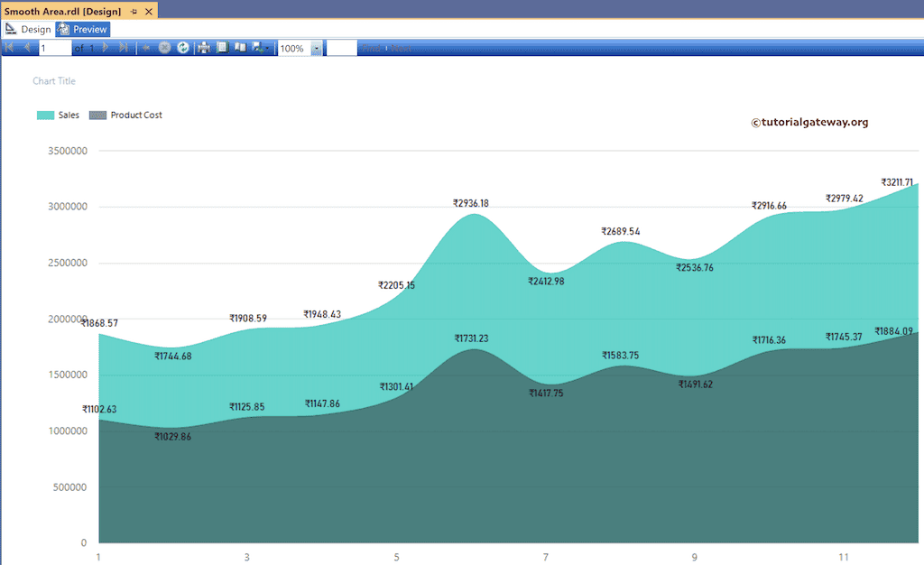Screen dimensions: 924x565
Task: Pin the Smooth Area.rdl document tab
Action: pyautogui.click(x=134, y=11)
